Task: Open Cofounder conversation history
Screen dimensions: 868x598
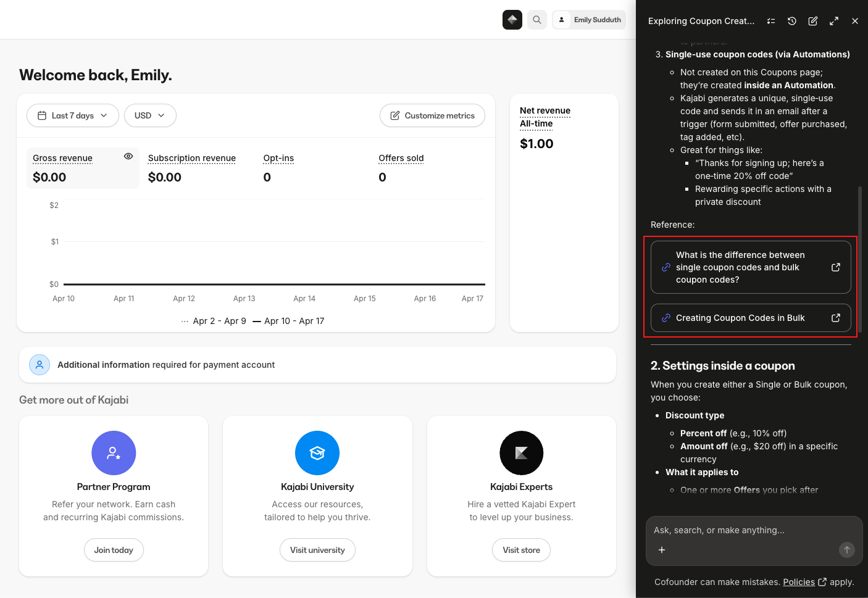Action: click(x=792, y=20)
